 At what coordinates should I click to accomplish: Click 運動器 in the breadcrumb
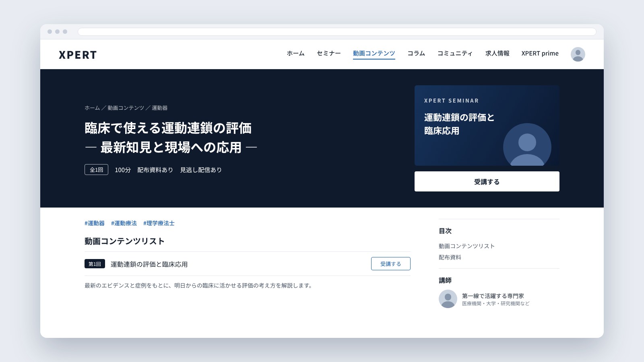coord(159,108)
